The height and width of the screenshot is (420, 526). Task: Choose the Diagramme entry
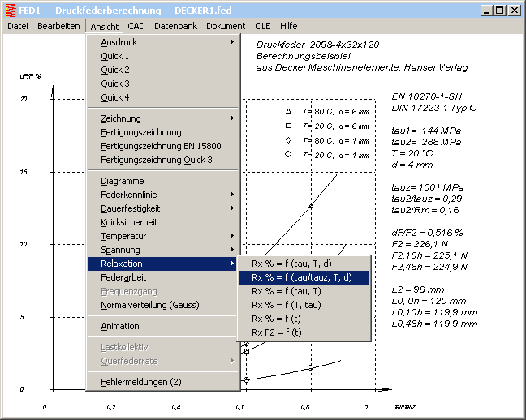pyautogui.click(x=122, y=181)
